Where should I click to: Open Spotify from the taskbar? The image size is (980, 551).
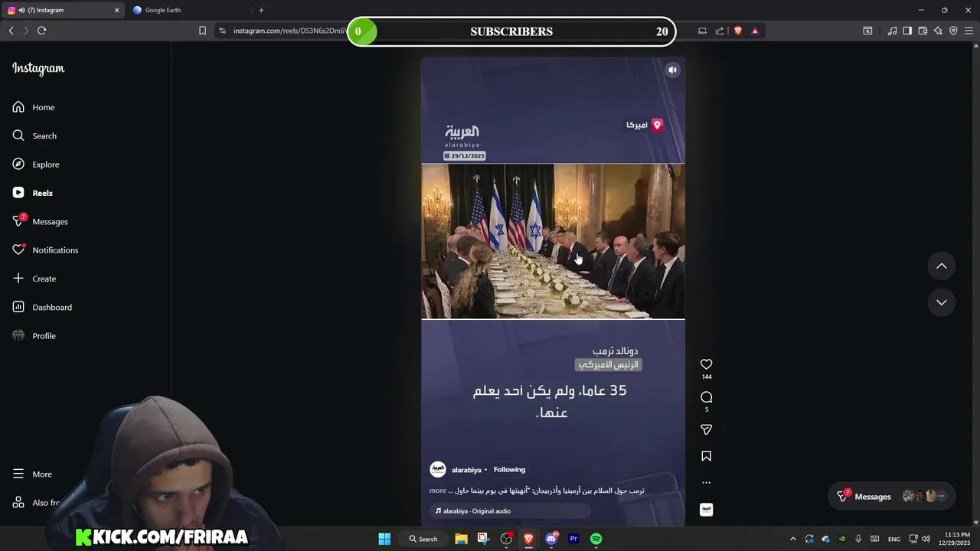click(x=596, y=539)
